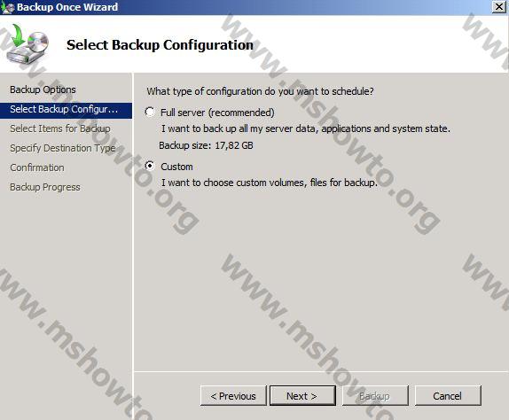This screenshot has width=509, height=420.
Task: Select the Full server (recommended) radio button
Action: click(x=150, y=113)
